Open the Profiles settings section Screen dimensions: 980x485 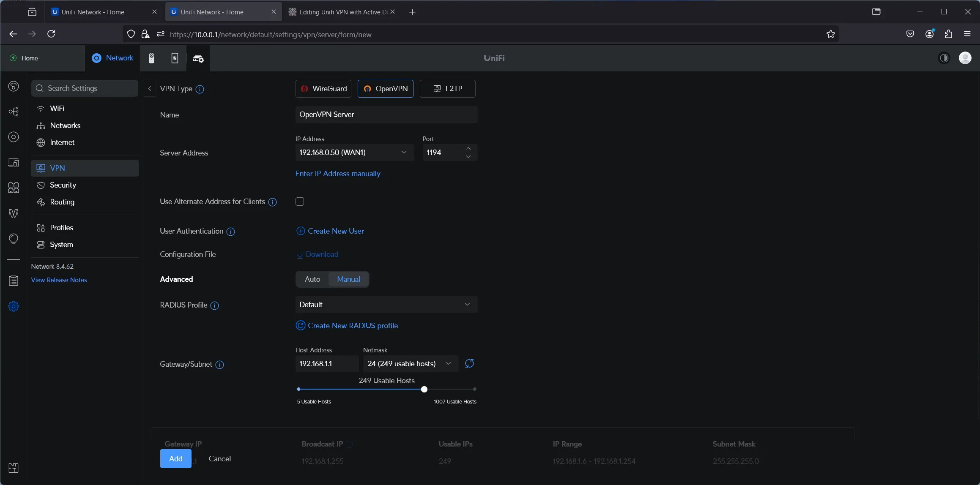85,228
